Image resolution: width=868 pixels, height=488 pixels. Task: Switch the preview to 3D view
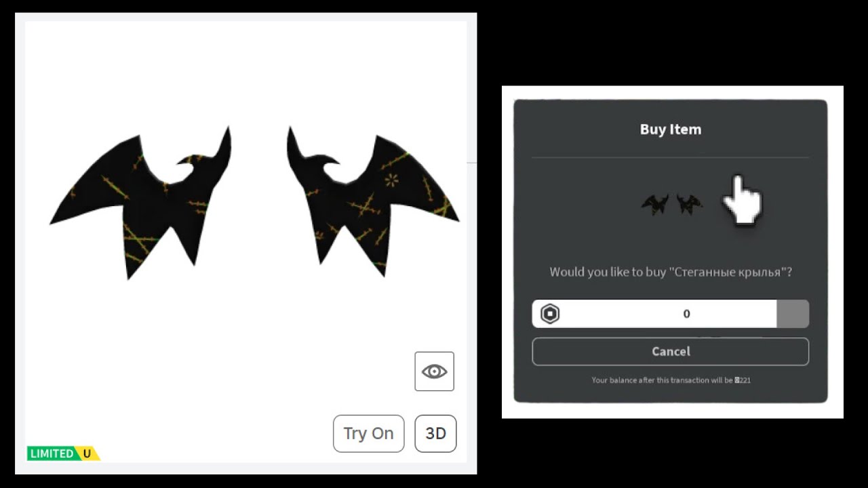point(435,433)
